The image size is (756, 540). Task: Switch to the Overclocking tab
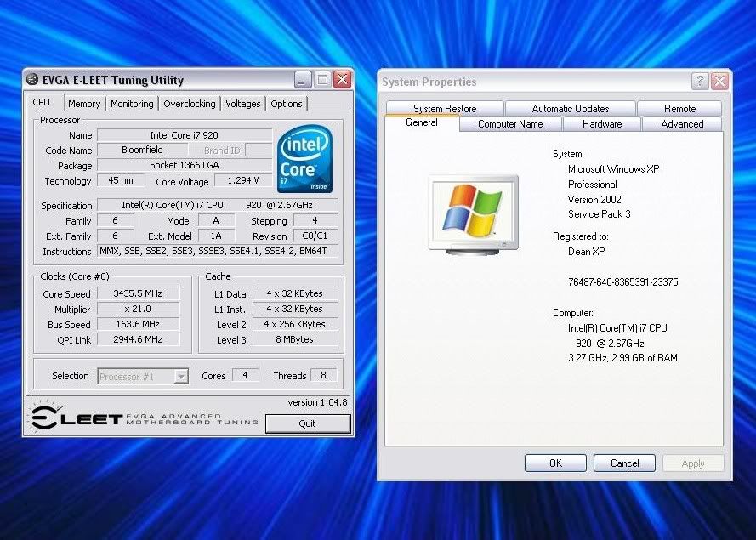[189, 103]
